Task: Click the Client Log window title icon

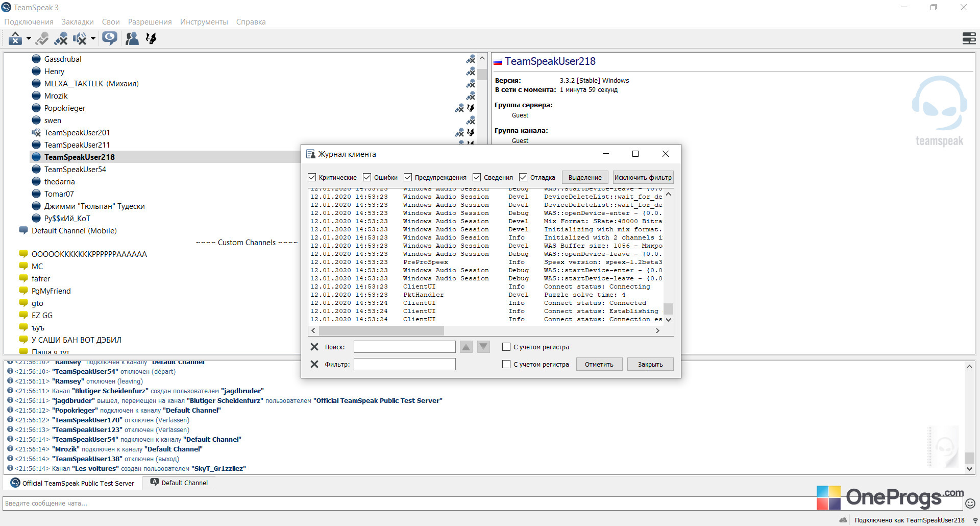Action: [x=310, y=154]
